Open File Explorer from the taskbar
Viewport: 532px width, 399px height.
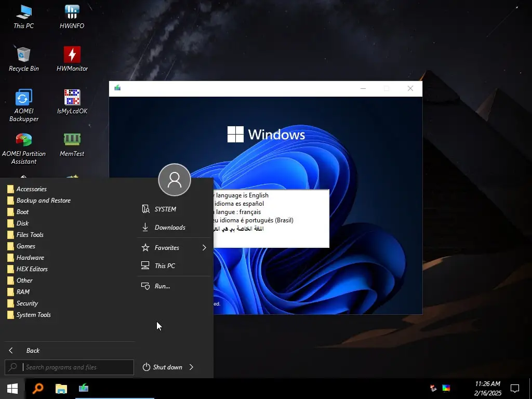[x=61, y=388]
